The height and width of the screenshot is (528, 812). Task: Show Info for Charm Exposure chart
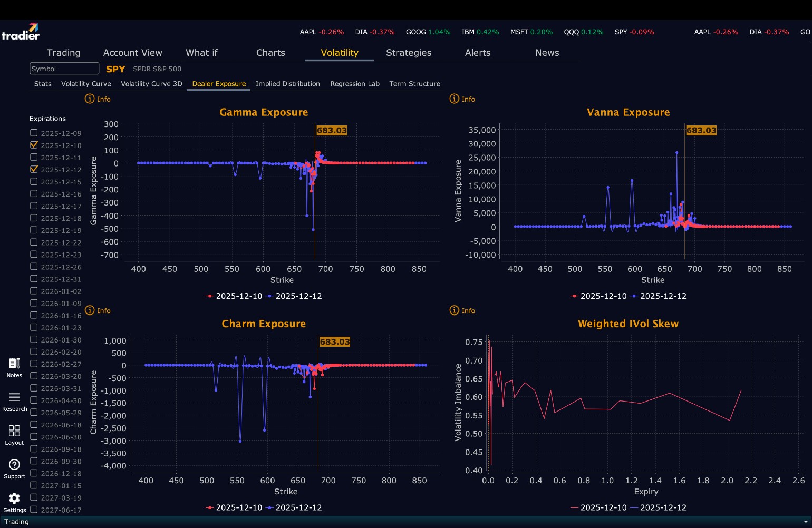pyautogui.click(x=98, y=310)
